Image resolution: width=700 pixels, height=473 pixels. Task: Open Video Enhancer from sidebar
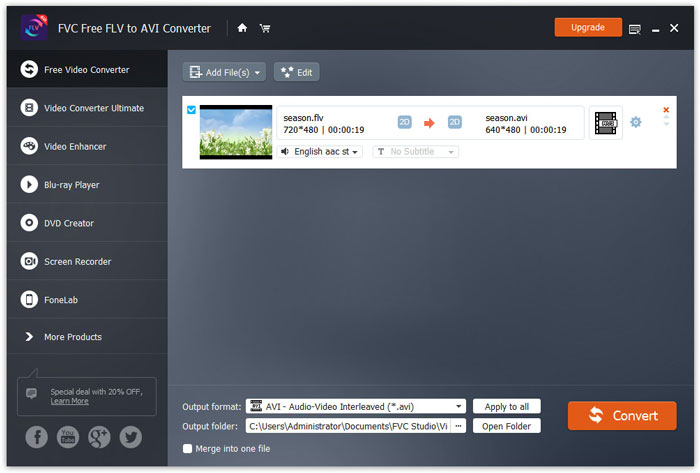[x=88, y=146]
